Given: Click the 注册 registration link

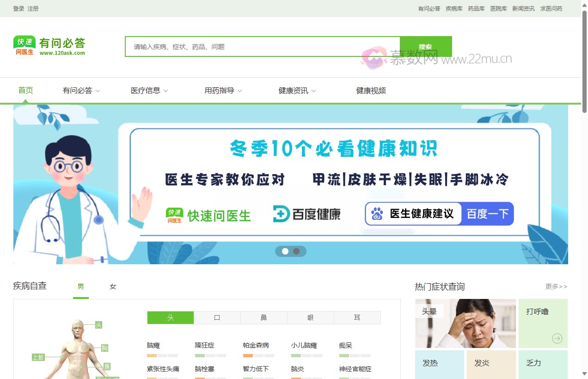Looking at the screenshot, I should tap(33, 8).
